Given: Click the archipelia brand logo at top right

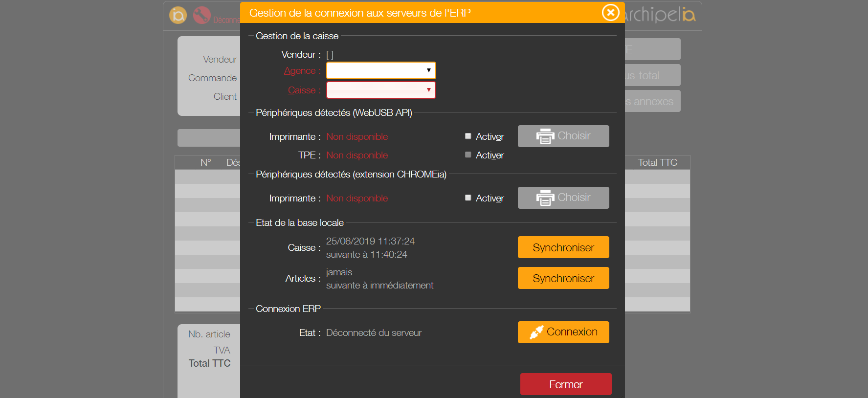Looking at the screenshot, I should click(x=660, y=15).
